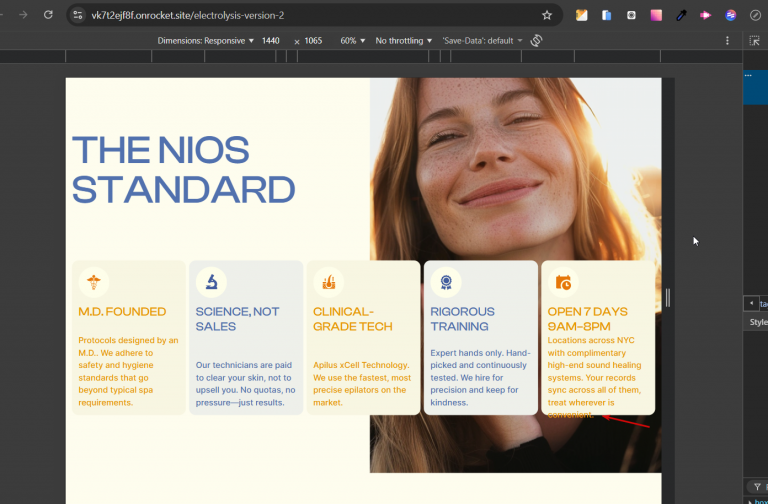The height and width of the screenshot is (504, 768).
Task: Open the grey circle slash extension
Action: tap(755, 15)
